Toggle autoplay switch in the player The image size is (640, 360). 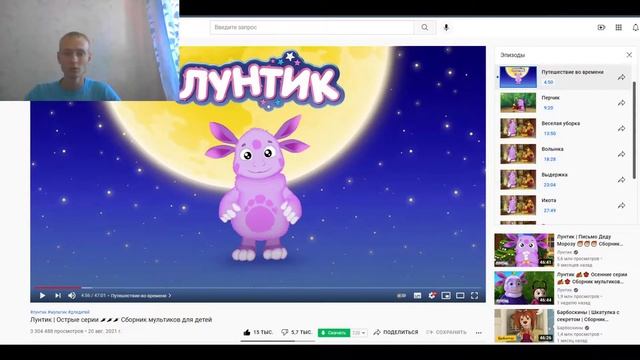pos(401,296)
